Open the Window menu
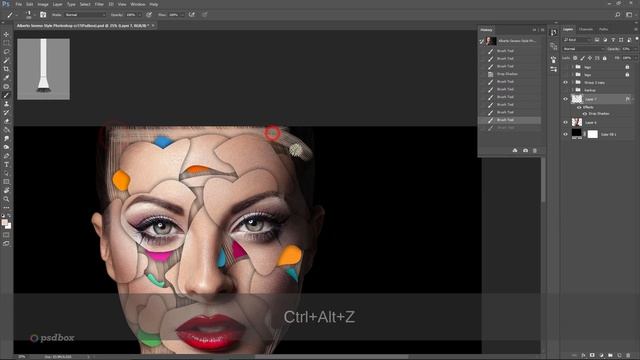 tap(138, 4)
